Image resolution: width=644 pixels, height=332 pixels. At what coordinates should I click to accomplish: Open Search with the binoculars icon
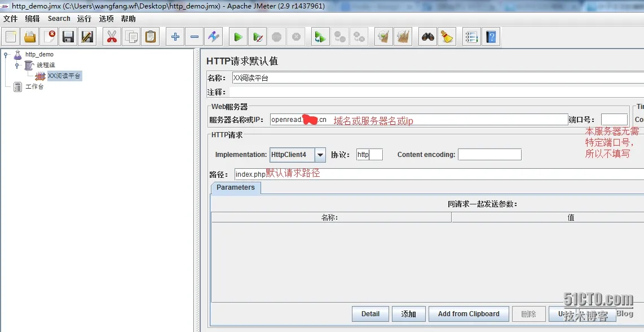tap(427, 37)
